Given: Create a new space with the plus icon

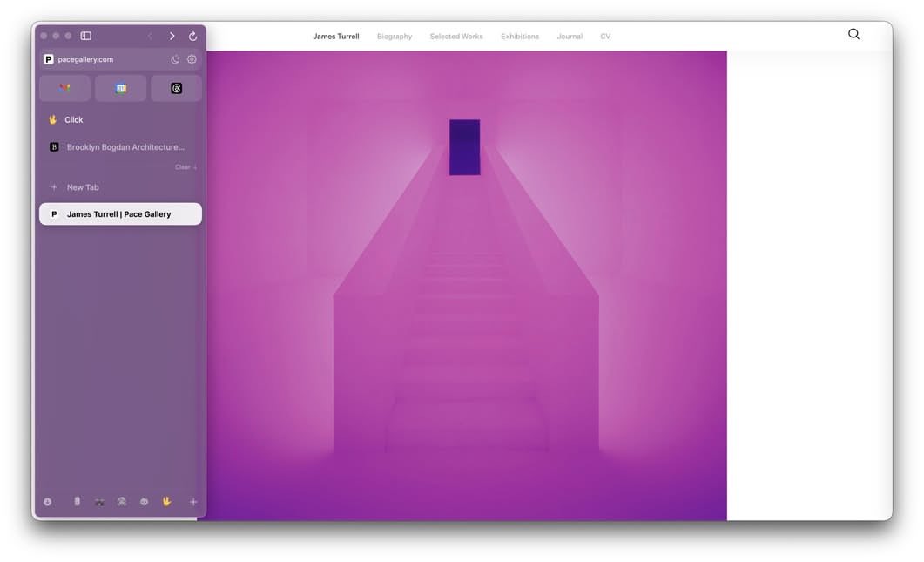Looking at the screenshot, I should tap(192, 501).
